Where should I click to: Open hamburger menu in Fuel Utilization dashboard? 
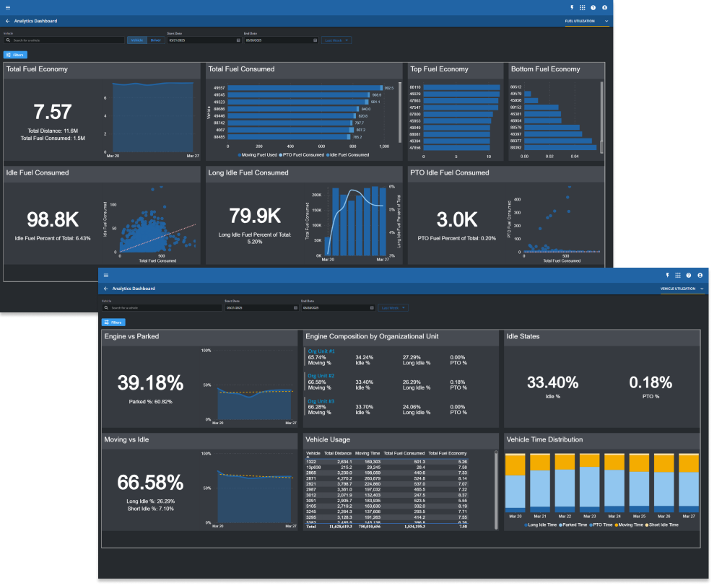click(8, 7)
